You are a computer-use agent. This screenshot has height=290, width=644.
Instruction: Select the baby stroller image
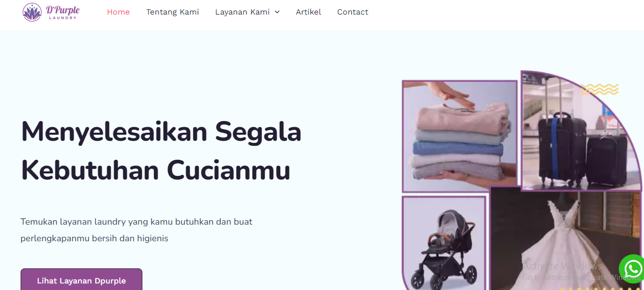pos(444,243)
